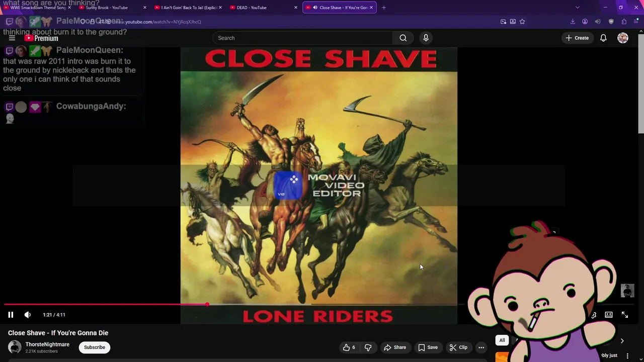
Task: Pause the playing video
Action: (x=11, y=315)
